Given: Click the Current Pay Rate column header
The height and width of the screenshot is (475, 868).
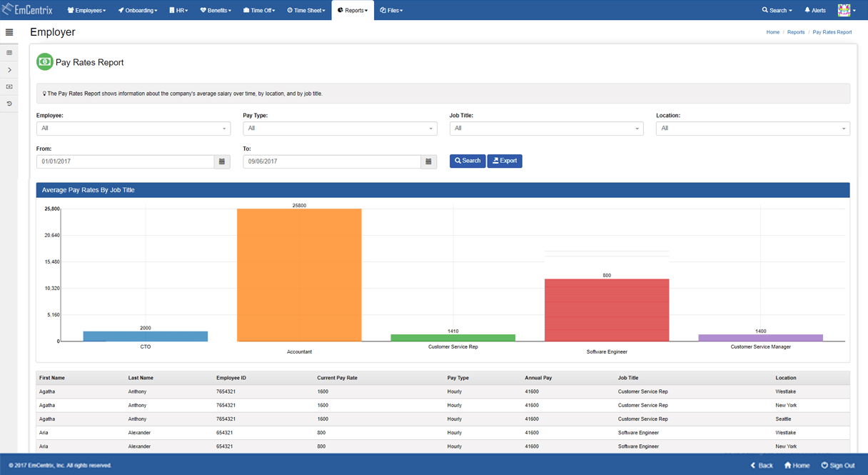Looking at the screenshot, I should pos(337,378).
